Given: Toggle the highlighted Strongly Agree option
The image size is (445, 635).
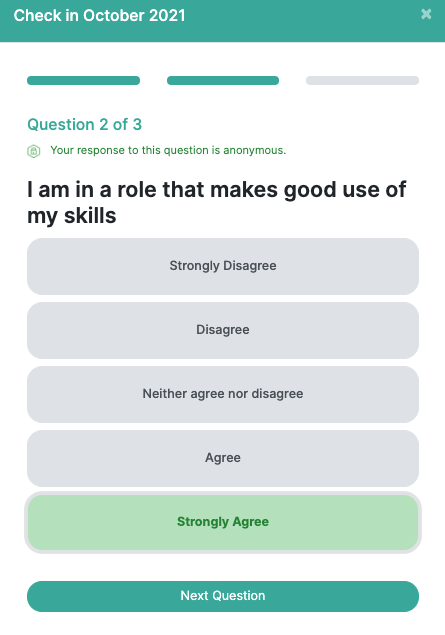Looking at the screenshot, I should pos(223,522).
